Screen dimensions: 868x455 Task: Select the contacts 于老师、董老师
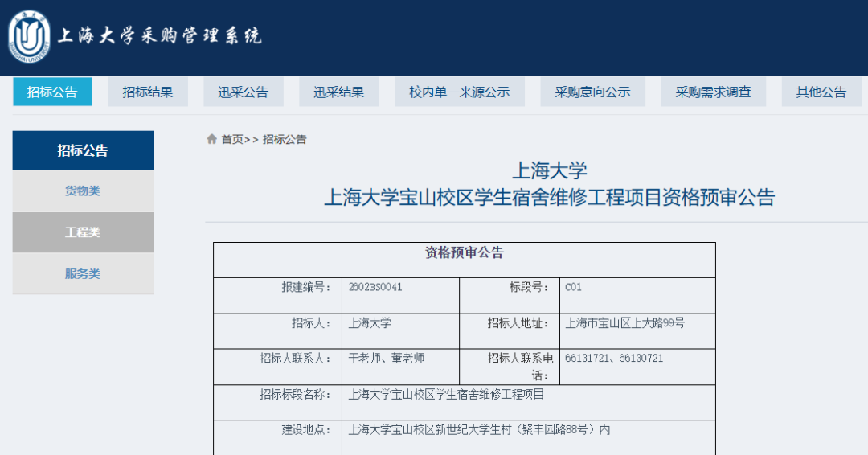387,359
